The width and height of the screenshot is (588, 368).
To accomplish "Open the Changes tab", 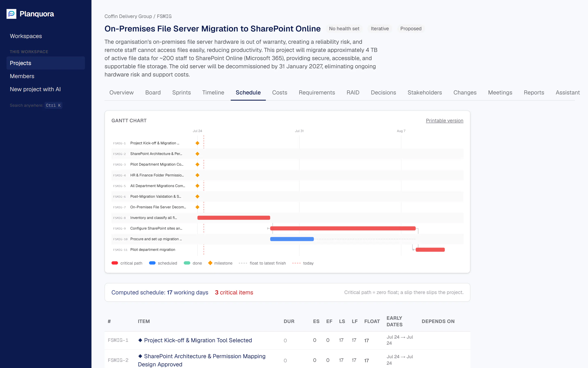I will pos(465,92).
